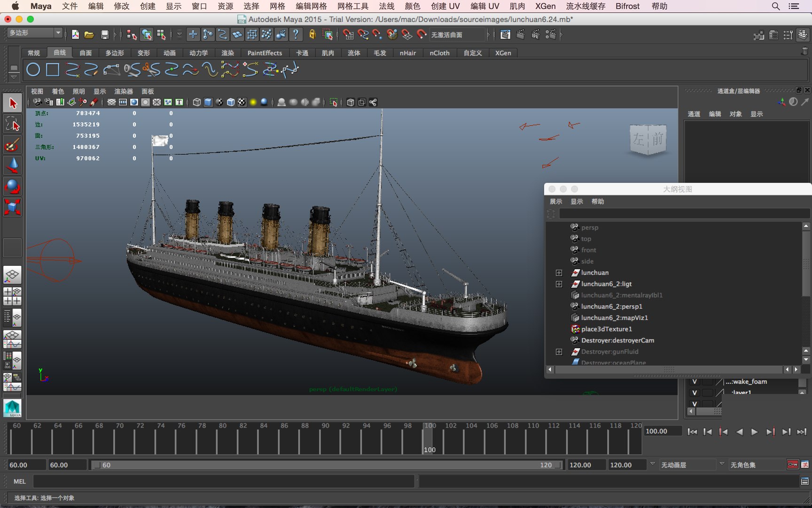Open the viewport 着色 menu
This screenshot has height=508, width=812.
[x=58, y=91]
